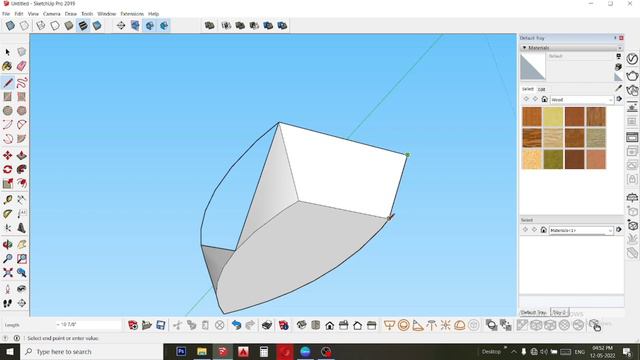Click the Print icon in bottom toolbar

[x=267, y=325]
